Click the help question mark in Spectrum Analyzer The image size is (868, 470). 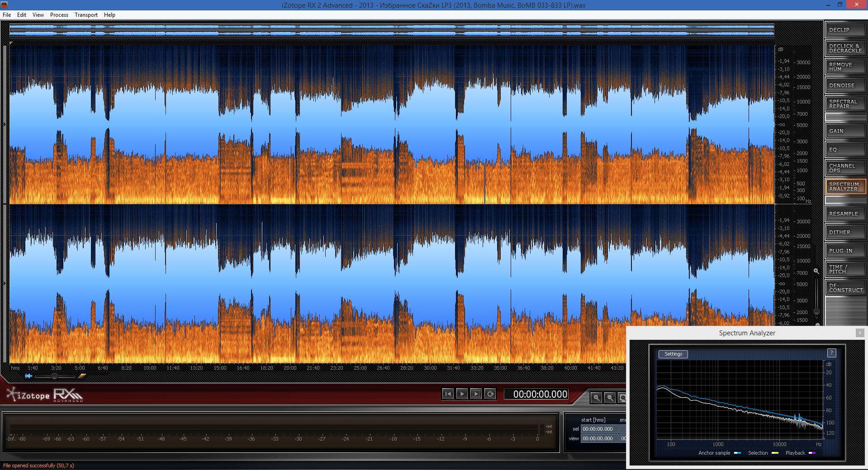831,353
